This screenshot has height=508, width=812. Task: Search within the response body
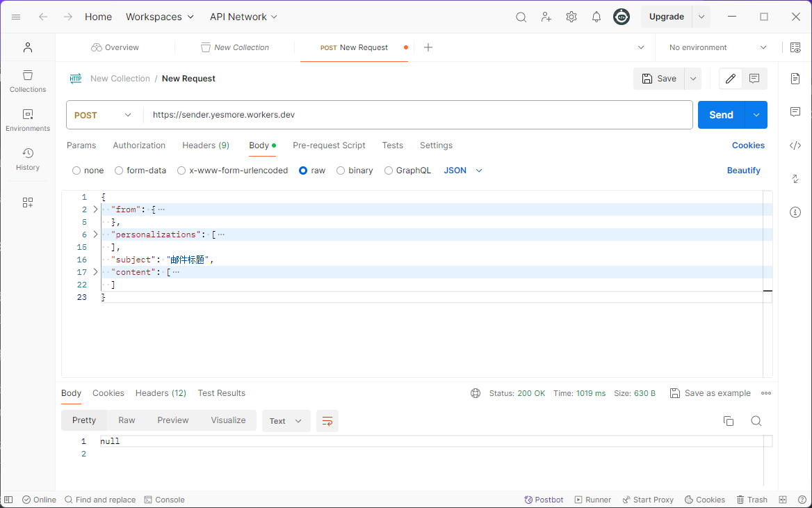coord(756,421)
